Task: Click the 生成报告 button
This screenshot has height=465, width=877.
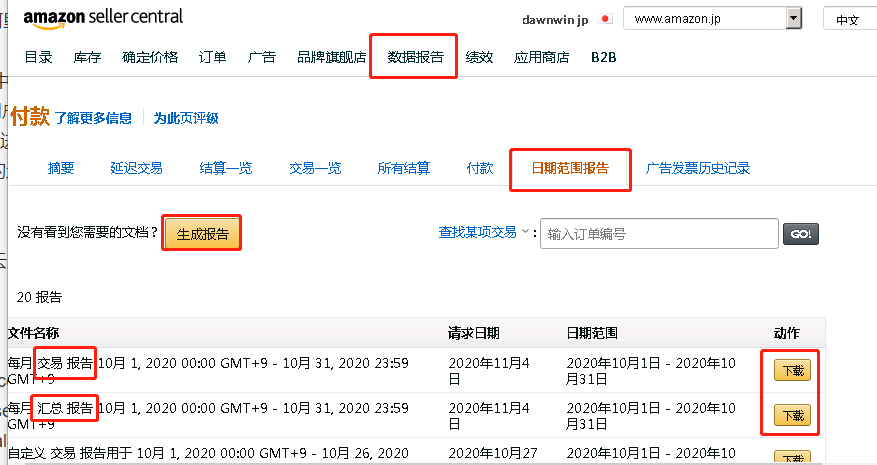Action: pos(202,234)
